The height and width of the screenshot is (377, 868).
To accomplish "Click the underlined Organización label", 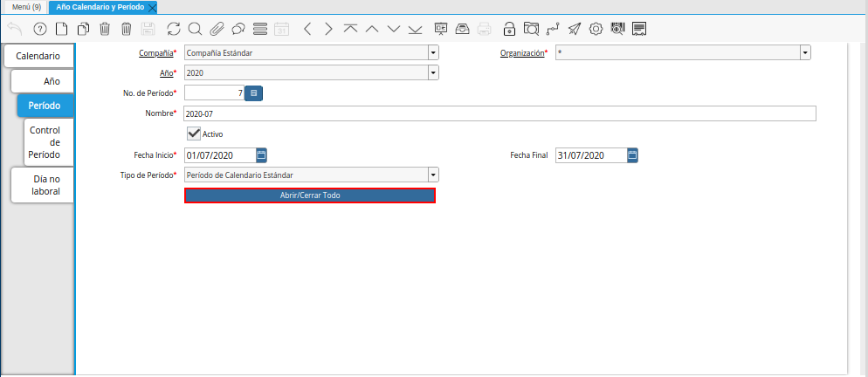I will coord(522,53).
